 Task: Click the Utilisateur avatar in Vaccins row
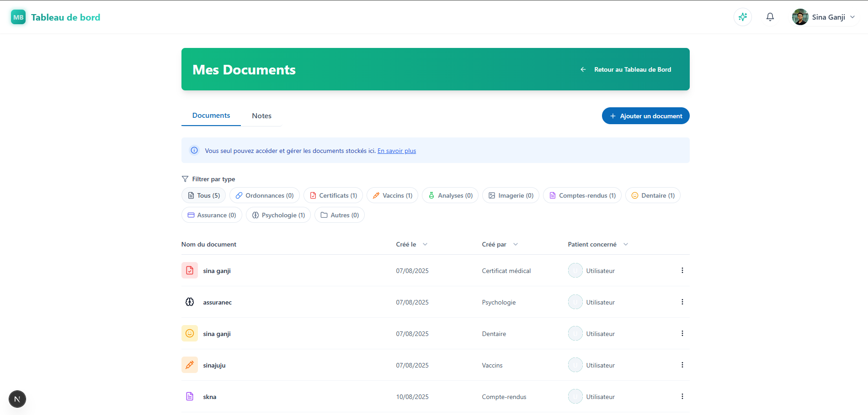point(575,365)
